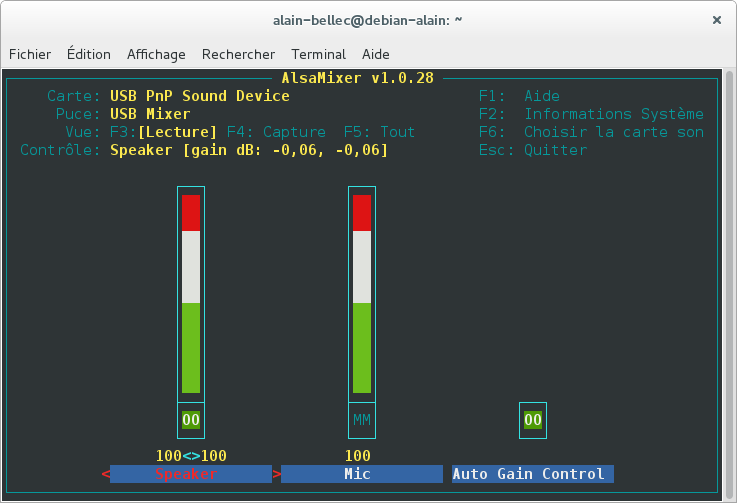Click the Mic volume bar

pyautogui.click(x=362, y=294)
